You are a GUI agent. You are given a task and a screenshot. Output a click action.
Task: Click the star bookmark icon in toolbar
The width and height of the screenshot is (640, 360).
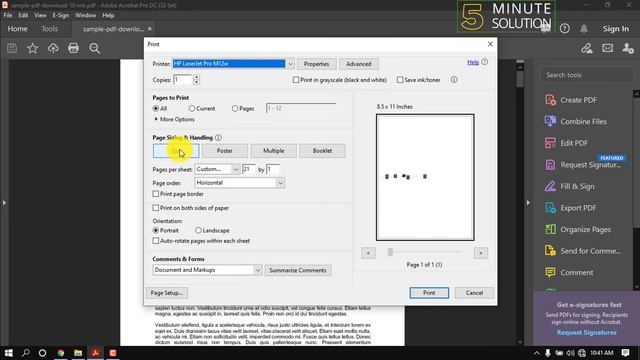click(x=33, y=48)
